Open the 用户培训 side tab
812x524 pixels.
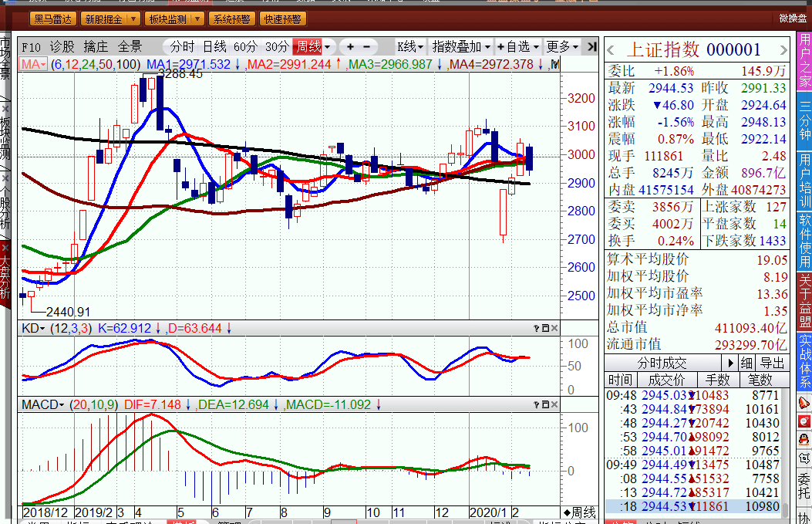(805, 181)
